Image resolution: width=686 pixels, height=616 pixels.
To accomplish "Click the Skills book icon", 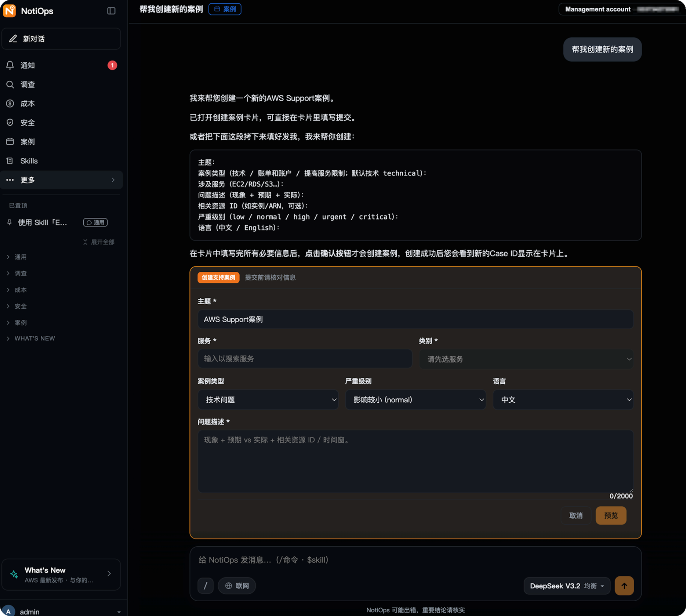I will coord(10,161).
